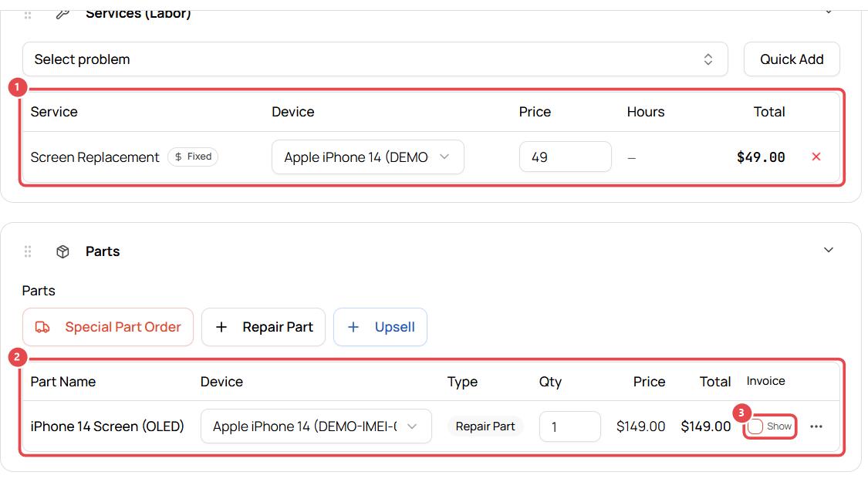Collapse the Parts section chevron
Screen dimensions: 868x482
(828, 250)
